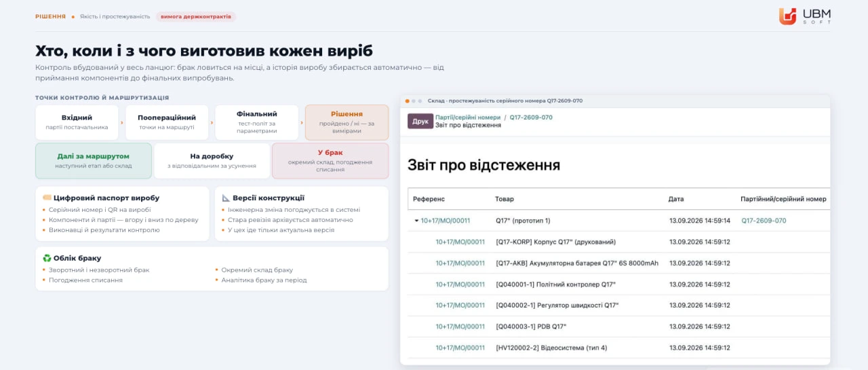
Task: Select the Поопераційний control point card
Action: click(x=167, y=122)
